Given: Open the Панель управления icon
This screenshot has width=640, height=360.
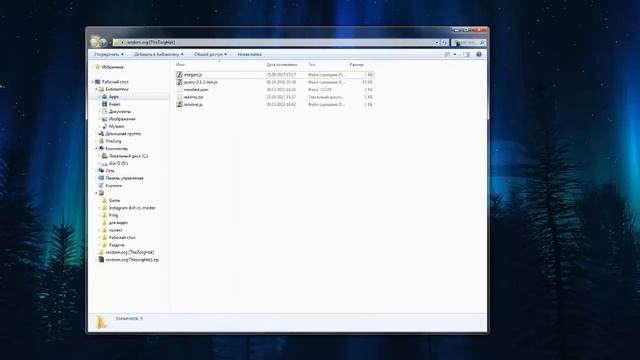Looking at the screenshot, I should pos(101,178).
